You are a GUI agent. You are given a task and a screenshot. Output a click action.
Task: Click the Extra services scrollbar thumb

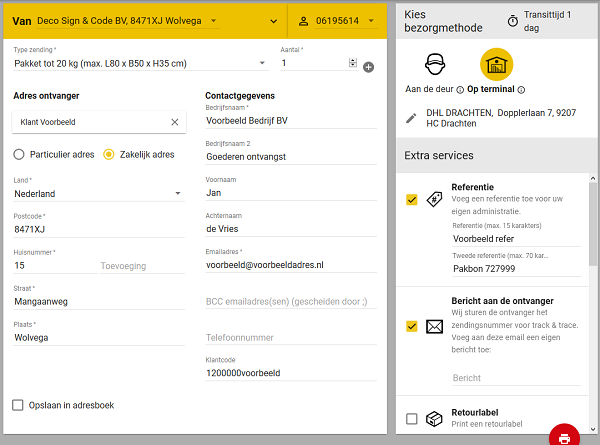pyautogui.click(x=593, y=224)
